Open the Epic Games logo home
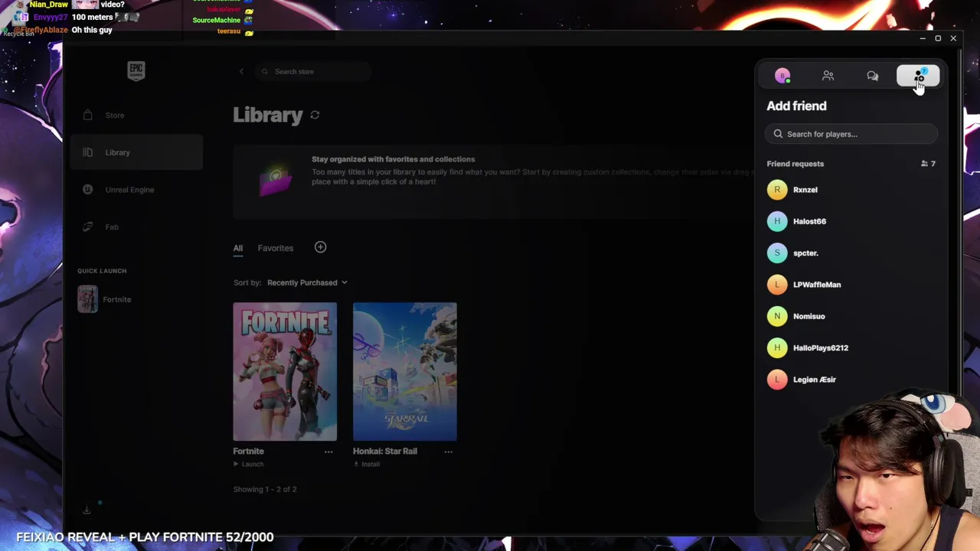The width and height of the screenshot is (980, 551). 136,71
